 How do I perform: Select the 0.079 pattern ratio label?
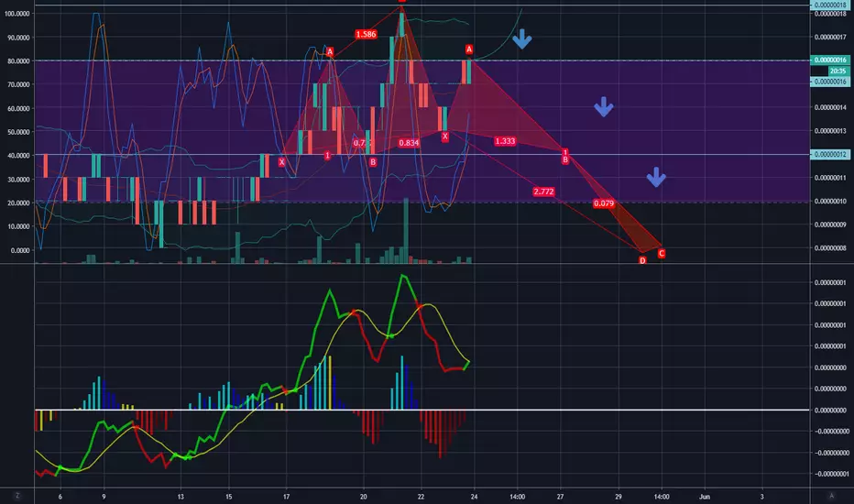[x=604, y=203]
